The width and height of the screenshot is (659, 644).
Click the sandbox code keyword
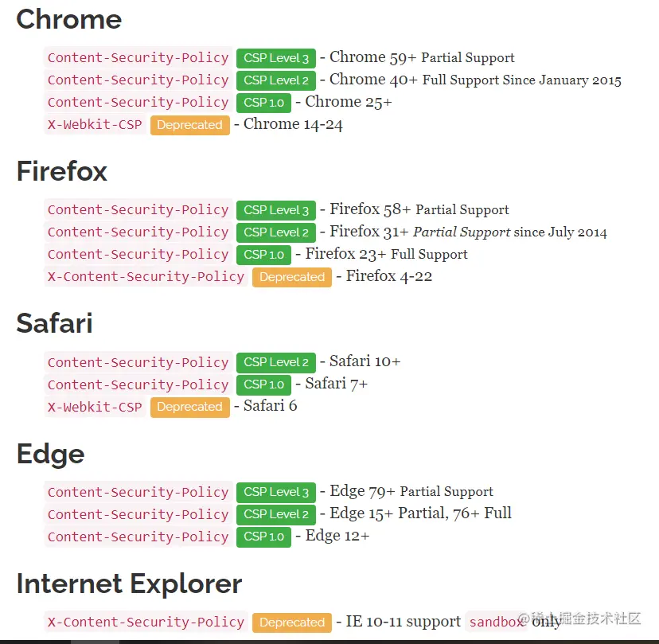coord(497,622)
